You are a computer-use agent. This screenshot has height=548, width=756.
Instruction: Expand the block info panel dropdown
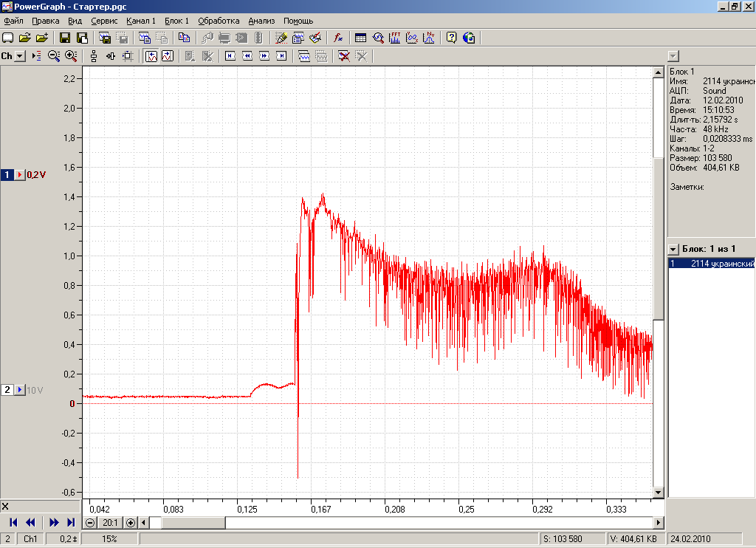[673, 56]
